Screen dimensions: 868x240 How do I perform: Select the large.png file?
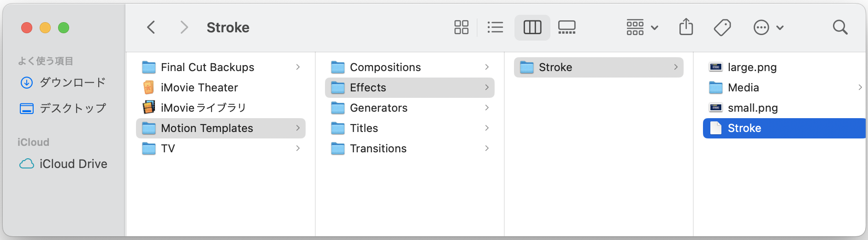tap(752, 67)
